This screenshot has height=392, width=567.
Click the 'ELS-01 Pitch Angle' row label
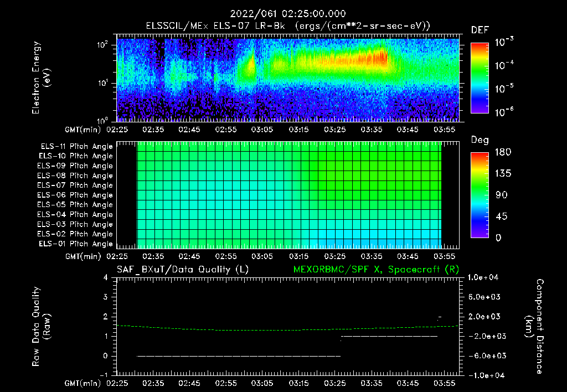point(76,244)
